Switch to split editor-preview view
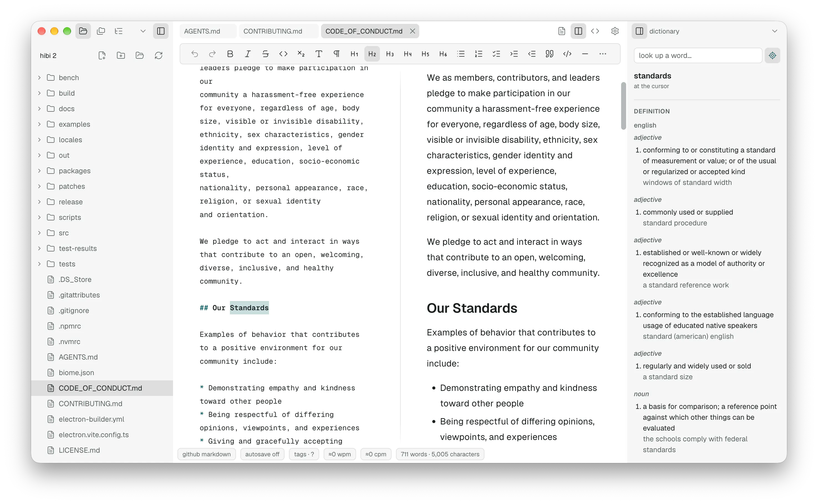 [578, 31]
